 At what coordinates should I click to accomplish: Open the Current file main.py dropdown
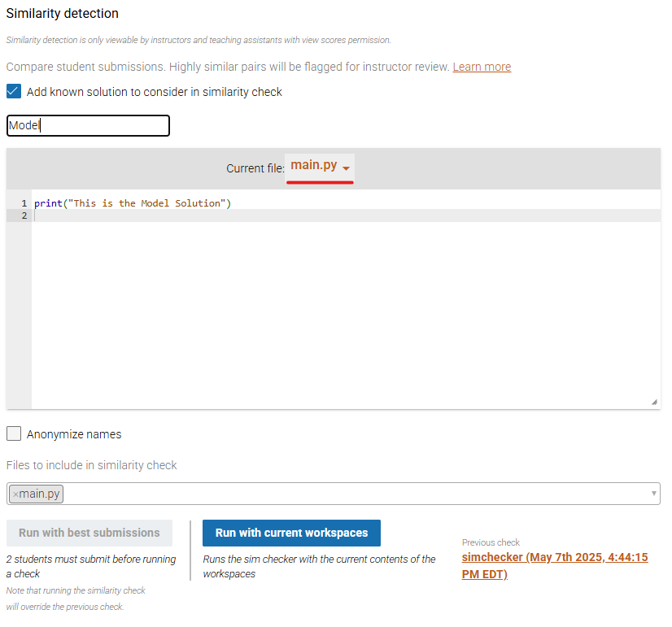(320, 166)
